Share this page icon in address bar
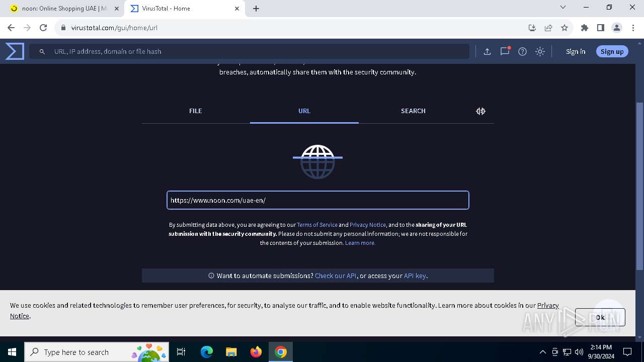Viewport: 644px width, 362px height. [548, 28]
